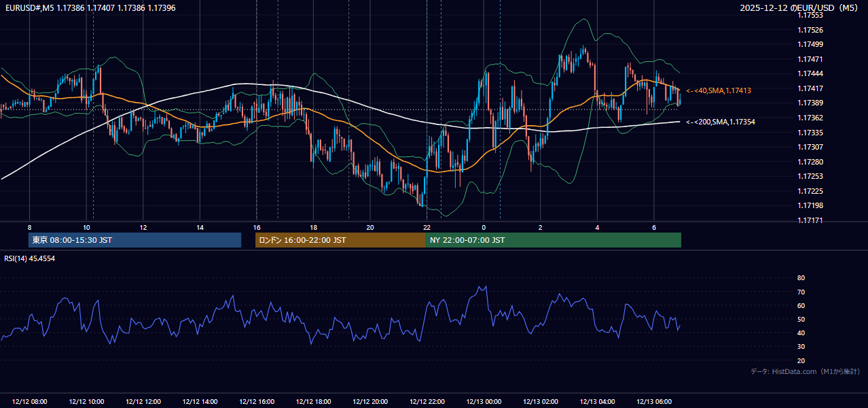Click hour tick 12 under price chart
868x408 pixels.
143,227
